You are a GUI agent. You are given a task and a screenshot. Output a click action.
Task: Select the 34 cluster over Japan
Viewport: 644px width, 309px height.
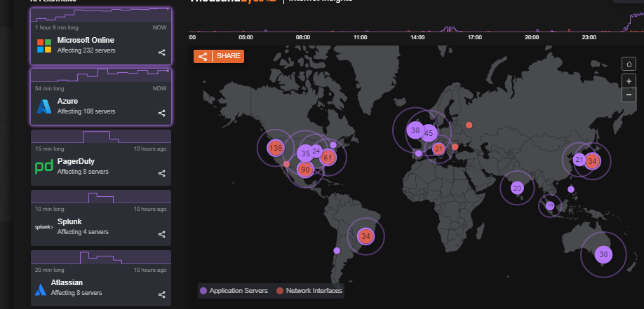pyautogui.click(x=592, y=161)
